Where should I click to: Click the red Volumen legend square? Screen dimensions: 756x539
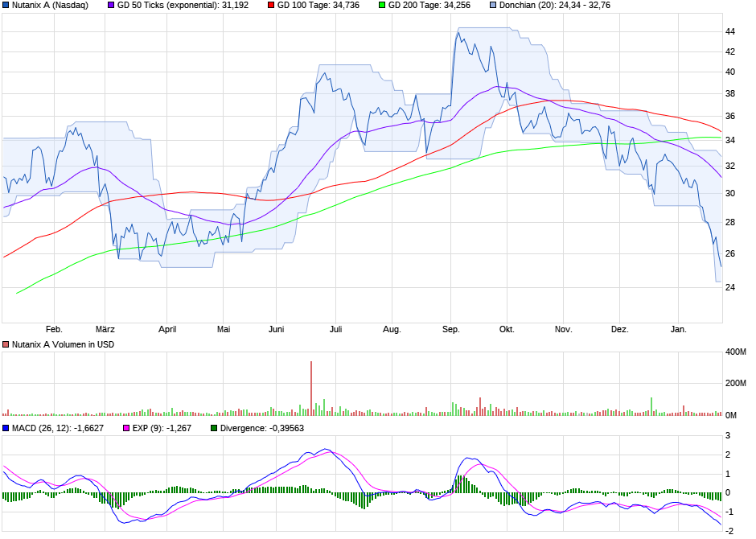(6, 345)
